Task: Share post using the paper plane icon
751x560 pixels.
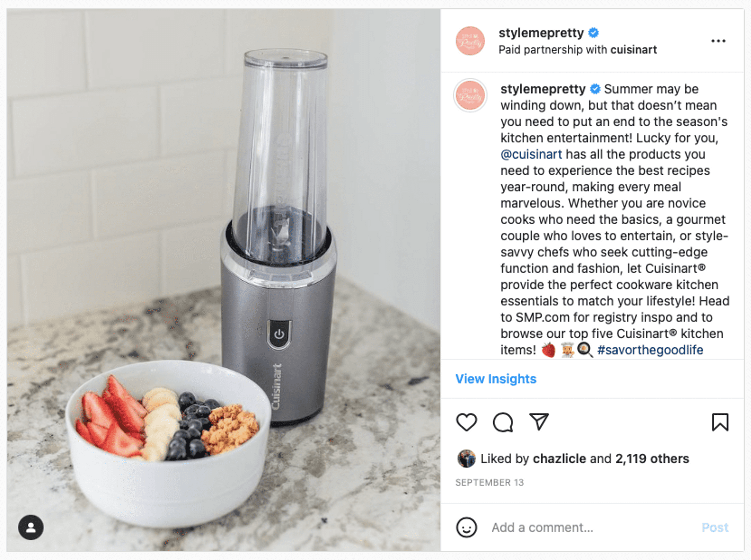Action: [x=539, y=422]
